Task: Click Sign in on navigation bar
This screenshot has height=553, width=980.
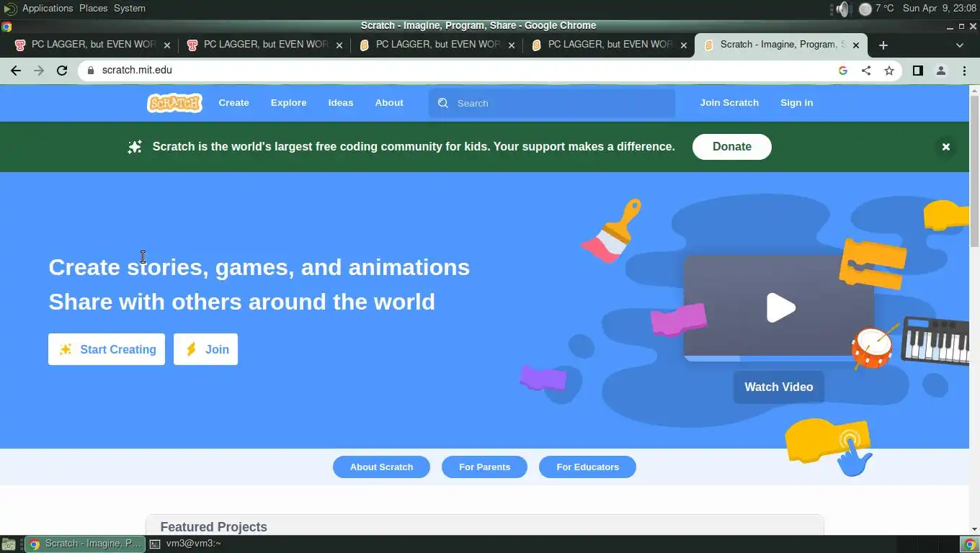Action: click(796, 103)
